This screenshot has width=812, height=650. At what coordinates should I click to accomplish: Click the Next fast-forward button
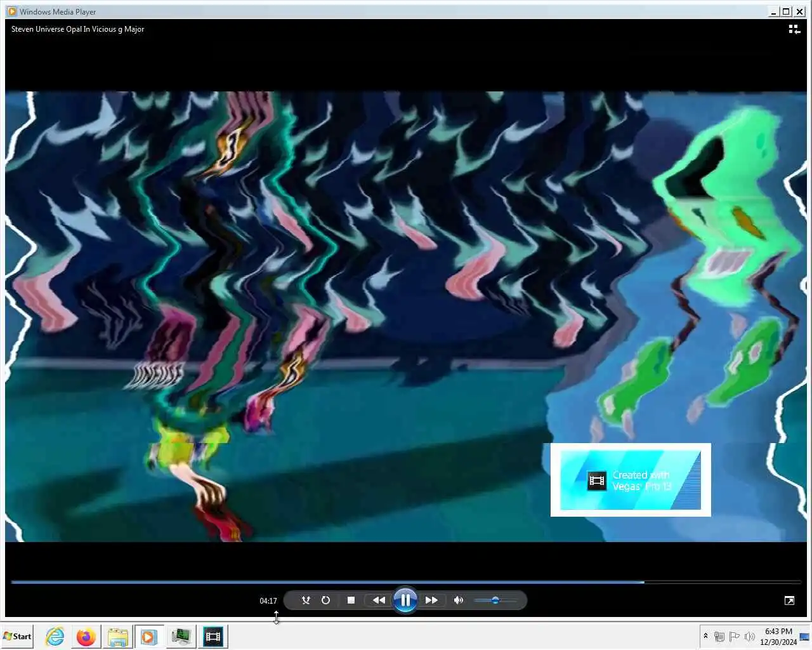pos(431,600)
